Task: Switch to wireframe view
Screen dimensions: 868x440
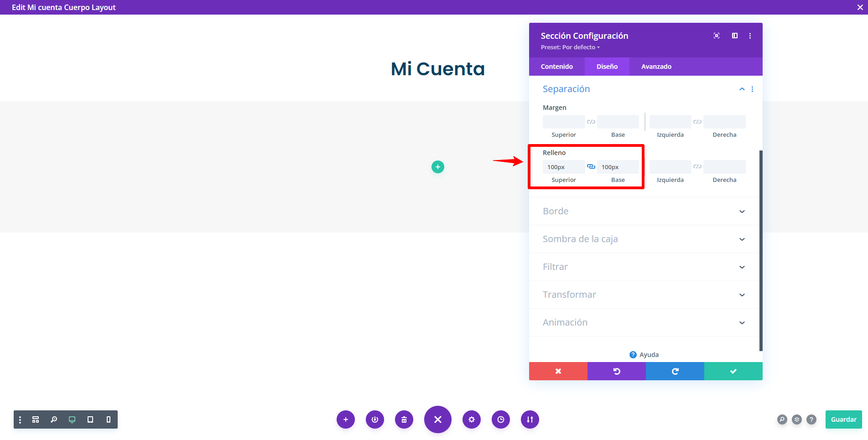Action: click(x=36, y=419)
